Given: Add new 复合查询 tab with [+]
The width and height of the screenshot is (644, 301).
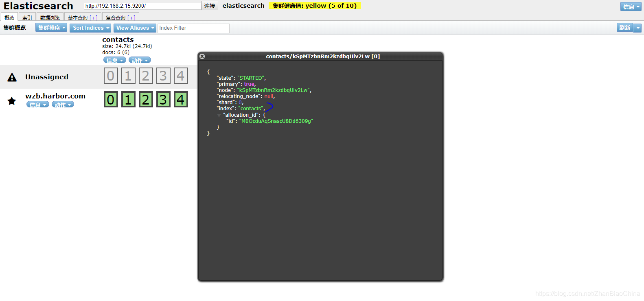Looking at the screenshot, I should (x=131, y=18).
